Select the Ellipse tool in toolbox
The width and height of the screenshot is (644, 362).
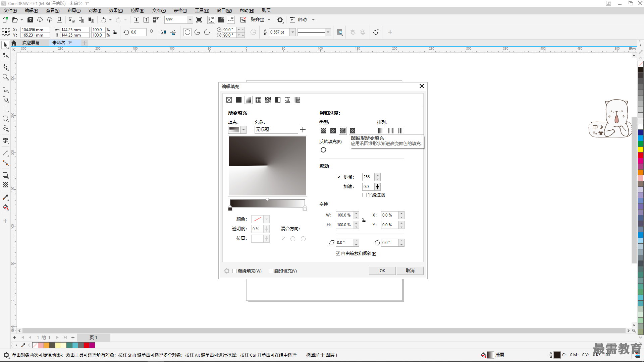tap(5, 119)
